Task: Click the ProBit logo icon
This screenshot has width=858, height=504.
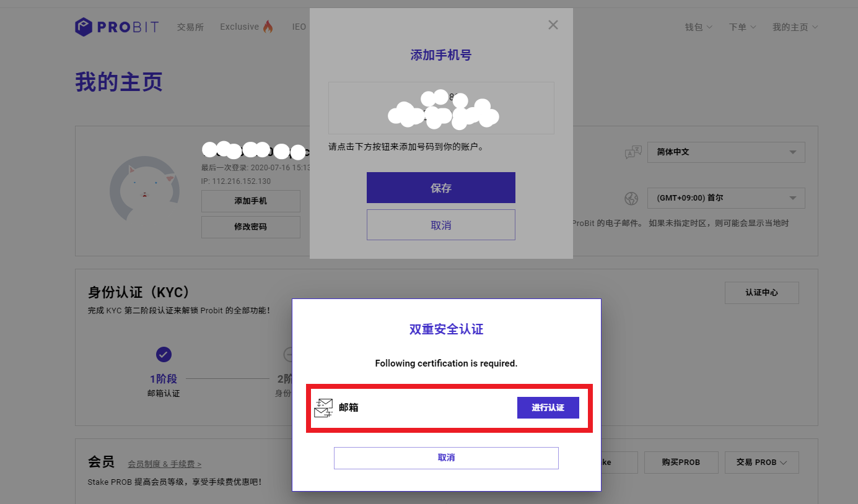Action: 84,27
